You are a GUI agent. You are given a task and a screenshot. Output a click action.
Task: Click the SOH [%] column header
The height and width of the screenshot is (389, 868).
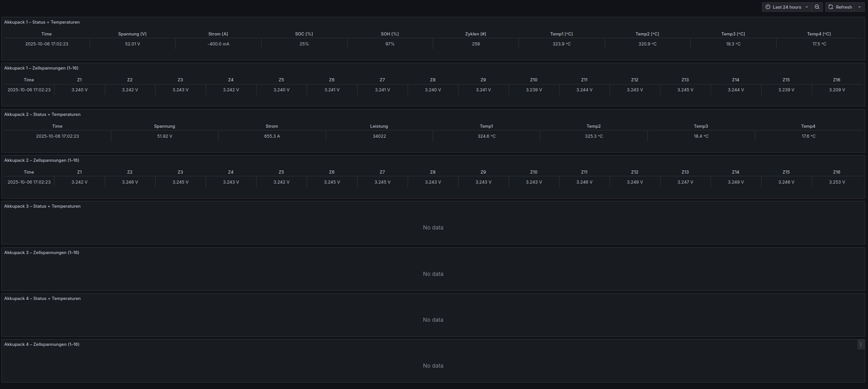389,34
